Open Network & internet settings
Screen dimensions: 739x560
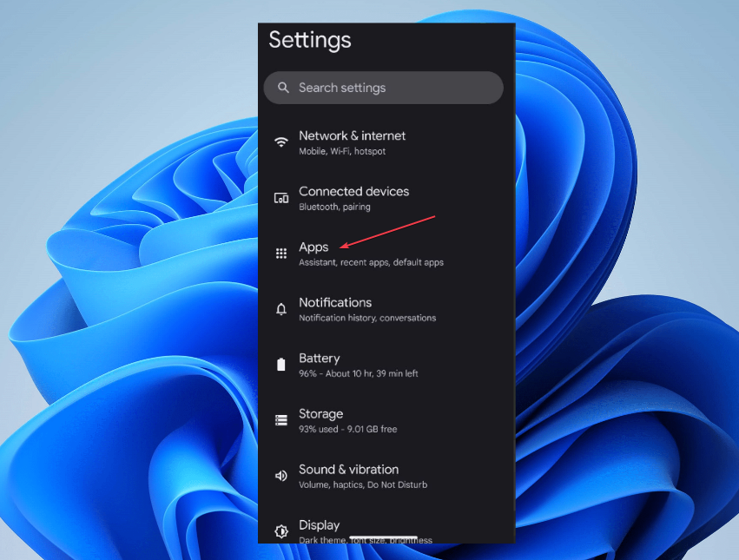(386, 142)
